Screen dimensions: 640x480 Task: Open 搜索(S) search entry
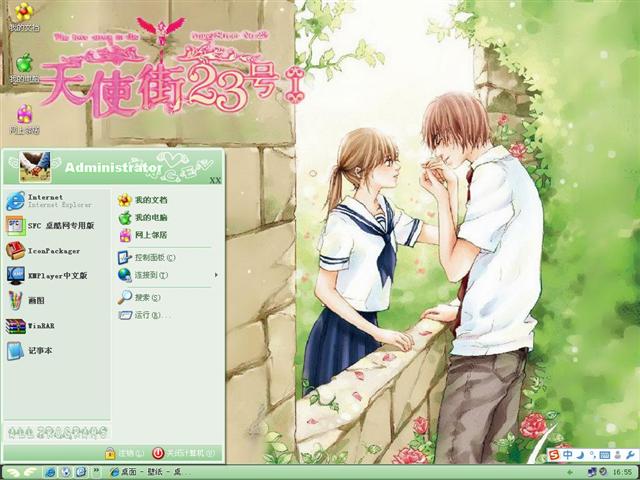[139, 298]
